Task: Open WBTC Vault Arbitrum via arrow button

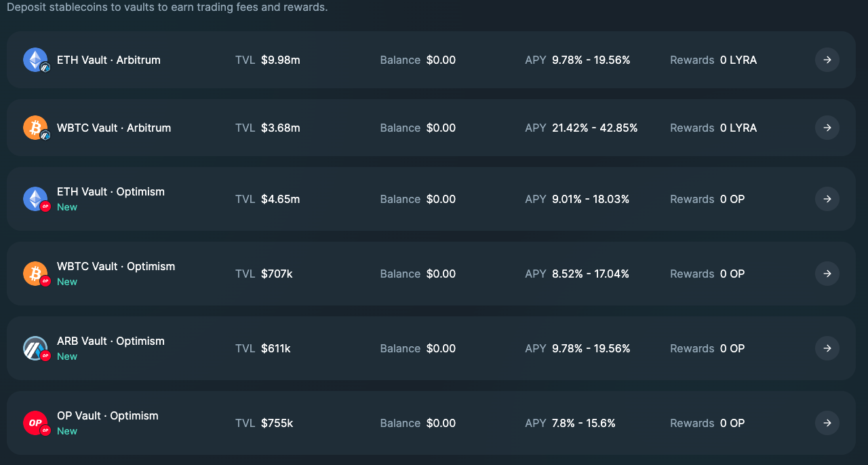Action: click(827, 128)
